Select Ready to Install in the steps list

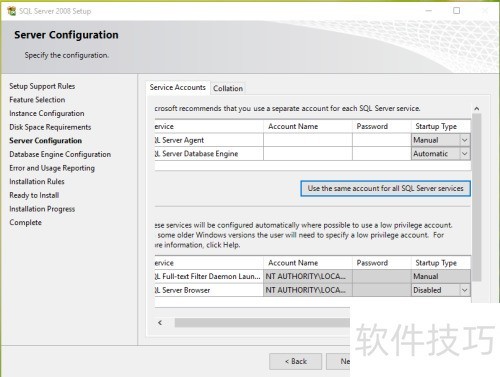click(34, 195)
